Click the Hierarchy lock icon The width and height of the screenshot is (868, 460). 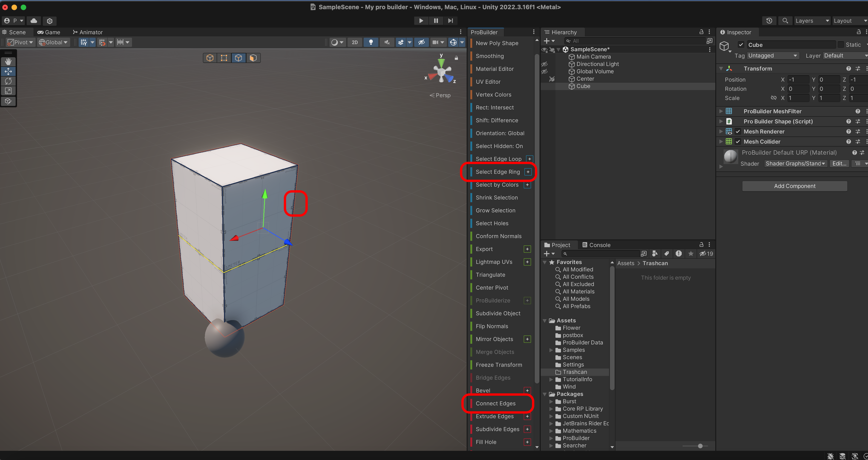pos(701,32)
